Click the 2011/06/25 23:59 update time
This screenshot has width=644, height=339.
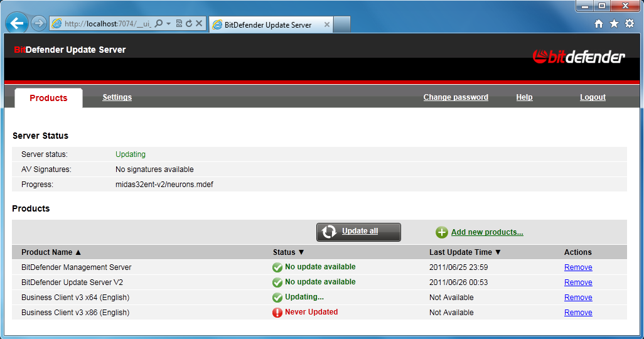[x=458, y=267]
